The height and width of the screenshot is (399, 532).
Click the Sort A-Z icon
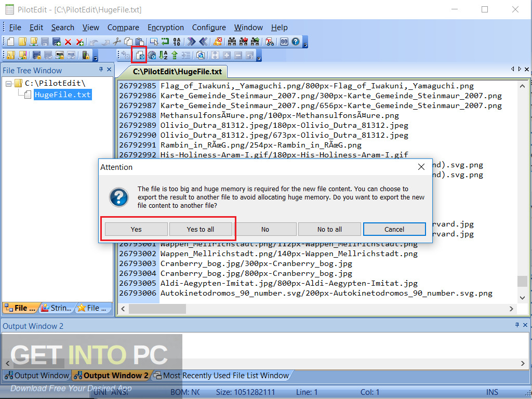(x=163, y=55)
